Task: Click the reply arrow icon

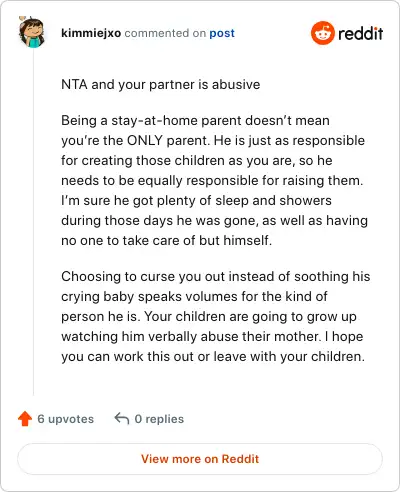Action: (x=122, y=419)
